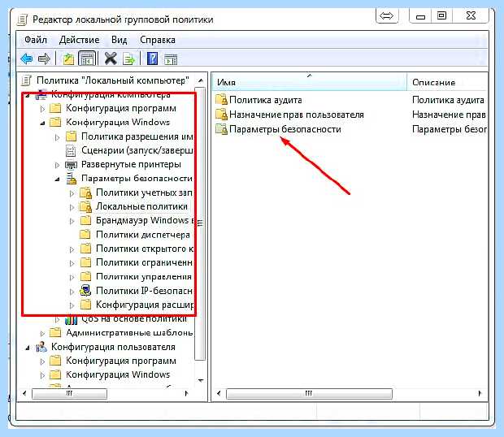Expand Брандмауэр Windows node
The width and height of the screenshot is (504, 437).
tap(72, 221)
